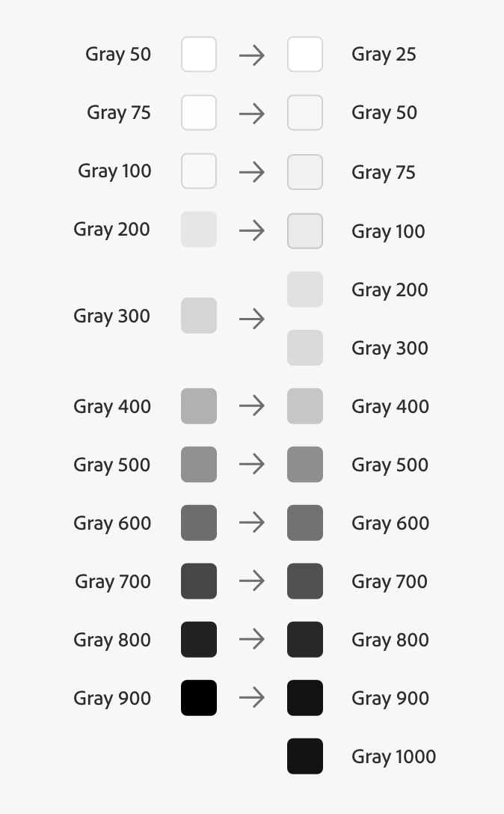Select the original Gray 400 swatch before the arrow
504x814 pixels.
coord(199,406)
